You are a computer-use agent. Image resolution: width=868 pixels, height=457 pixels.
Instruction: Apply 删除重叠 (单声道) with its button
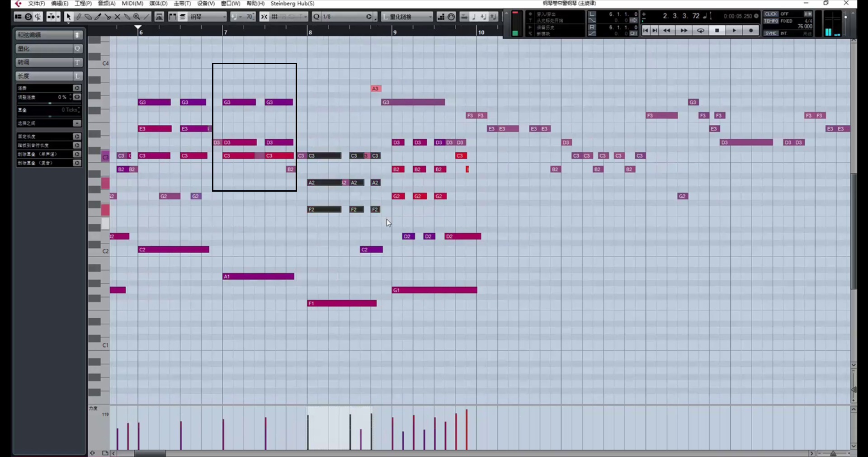click(x=77, y=154)
